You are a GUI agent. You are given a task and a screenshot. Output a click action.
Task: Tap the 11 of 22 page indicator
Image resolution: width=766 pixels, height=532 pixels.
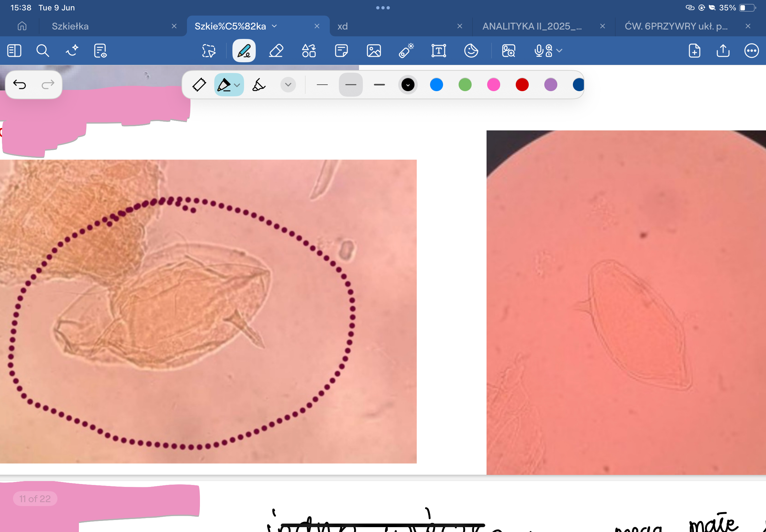(35, 499)
